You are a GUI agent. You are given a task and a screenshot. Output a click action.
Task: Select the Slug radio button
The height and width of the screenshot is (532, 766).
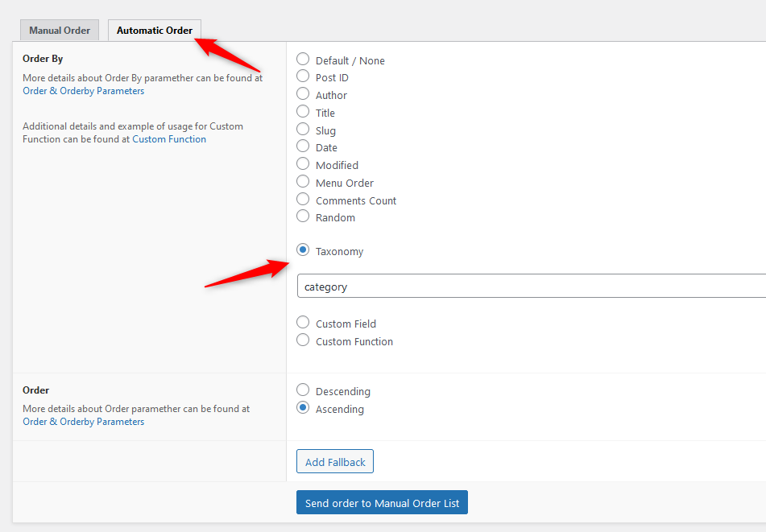tap(303, 129)
